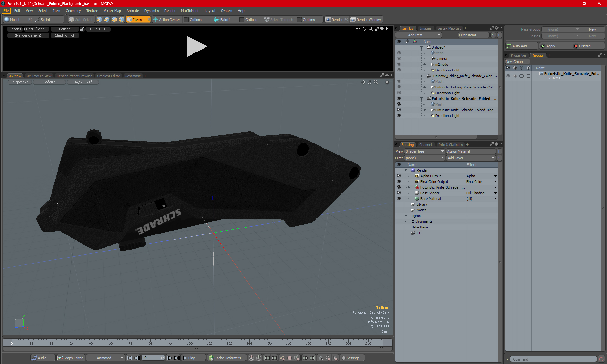Screen dimensions: 607x364
Task: Click the Discard button
Action: pyautogui.click(x=588, y=46)
